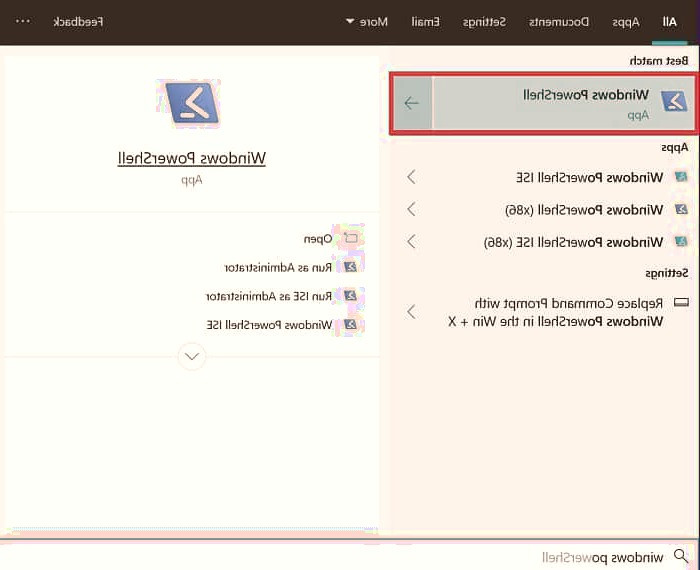Click the Run as Administrator shield icon
This screenshot has height=570, width=700.
click(x=350, y=268)
